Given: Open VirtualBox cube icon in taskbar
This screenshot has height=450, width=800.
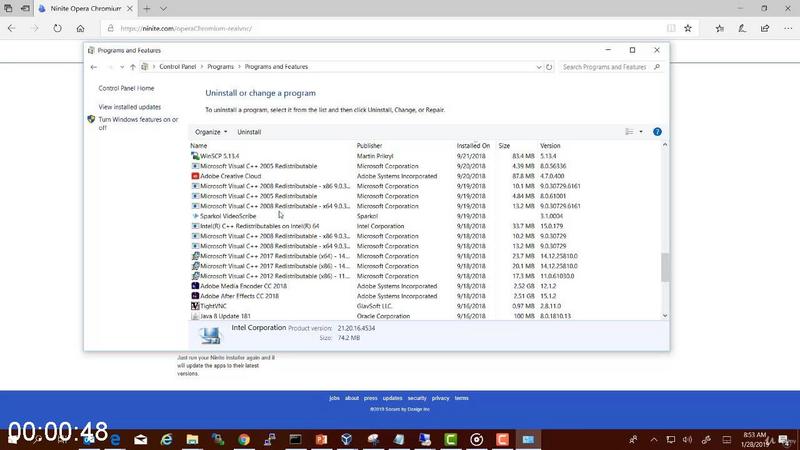Looking at the screenshot, I should tap(347, 439).
